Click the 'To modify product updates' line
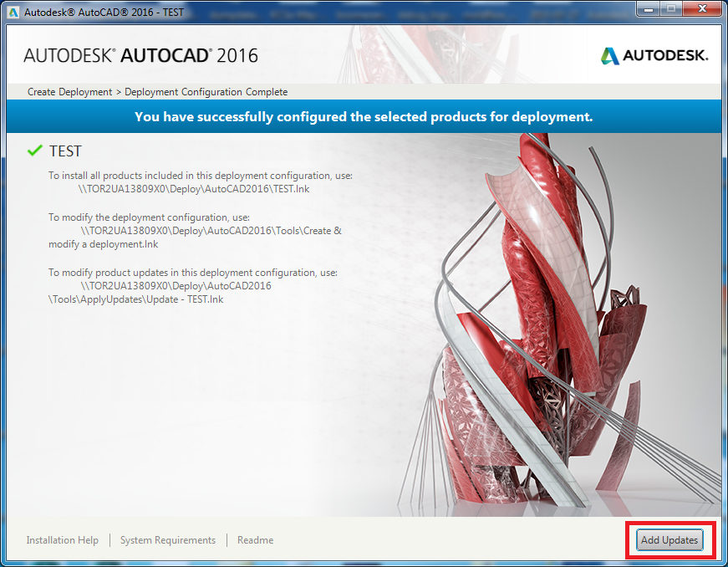This screenshot has width=728, height=567. (x=193, y=273)
